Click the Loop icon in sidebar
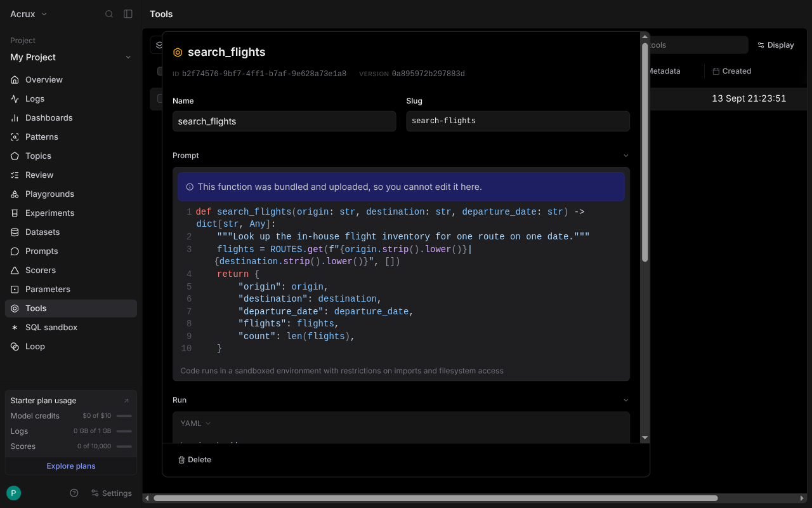This screenshot has width=812, height=508. [15, 347]
